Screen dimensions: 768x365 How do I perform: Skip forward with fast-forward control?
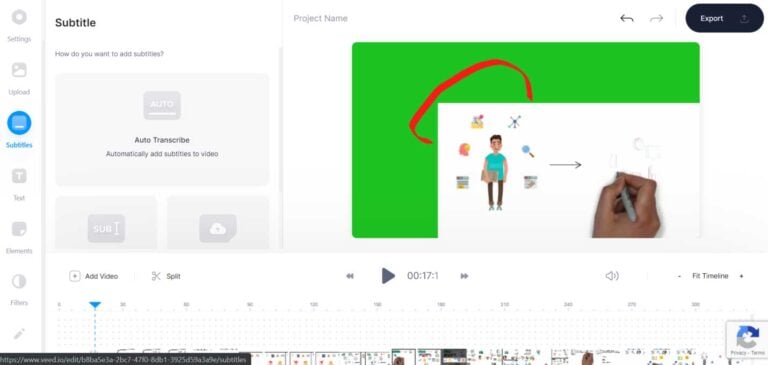pos(464,276)
